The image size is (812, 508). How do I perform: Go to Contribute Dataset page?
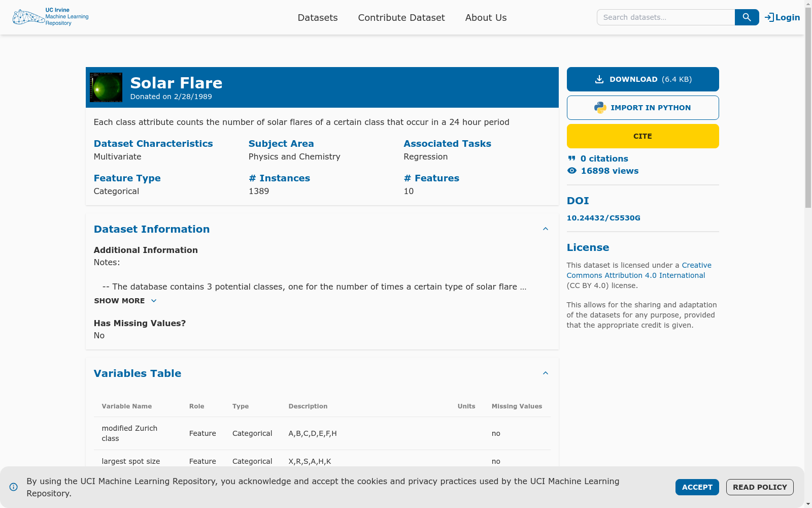401,17
